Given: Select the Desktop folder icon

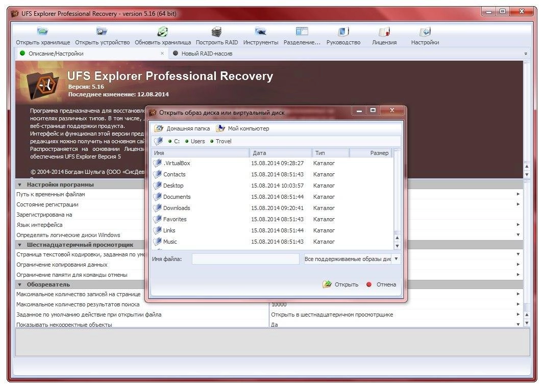Looking at the screenshot, I should coord(158,186).
